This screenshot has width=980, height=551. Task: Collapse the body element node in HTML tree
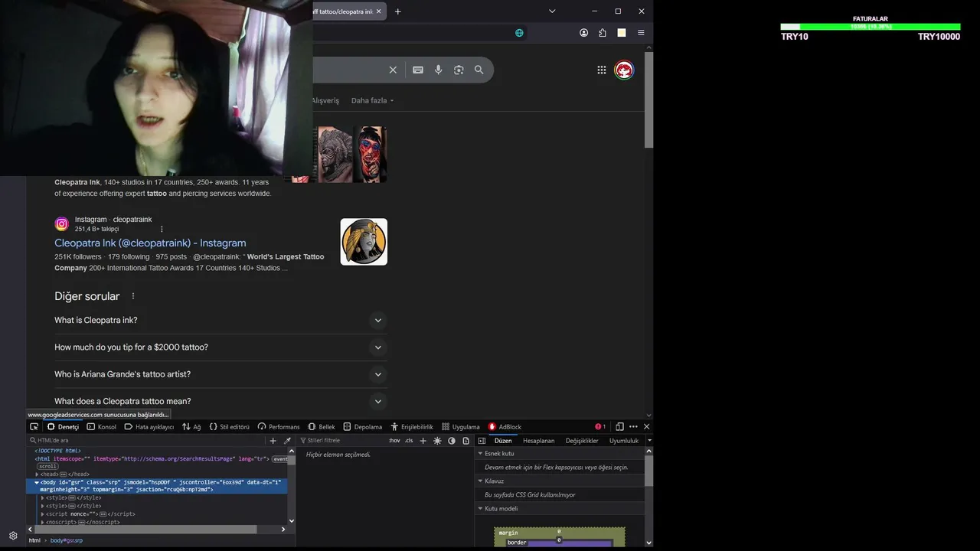click(37, 483)
